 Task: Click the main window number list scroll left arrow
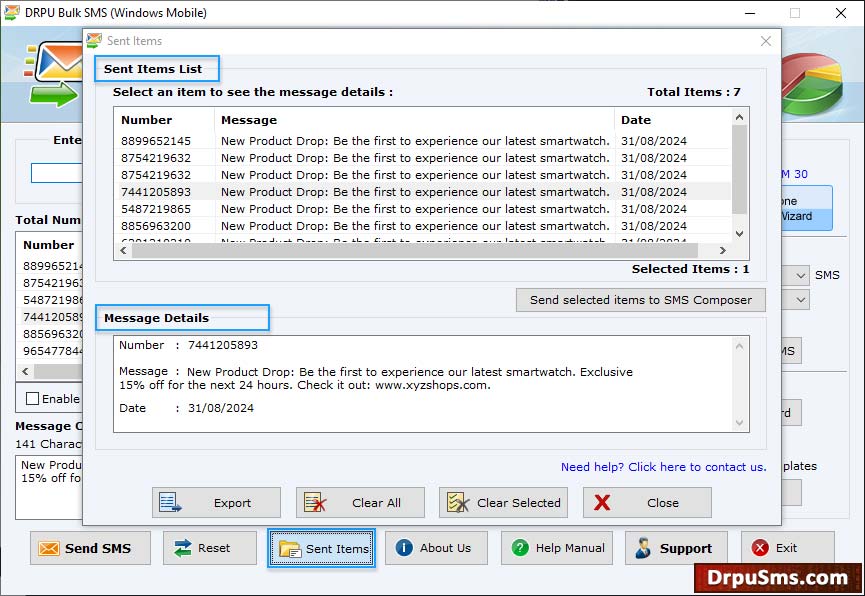pyautogui.click(x=25, y=371)
